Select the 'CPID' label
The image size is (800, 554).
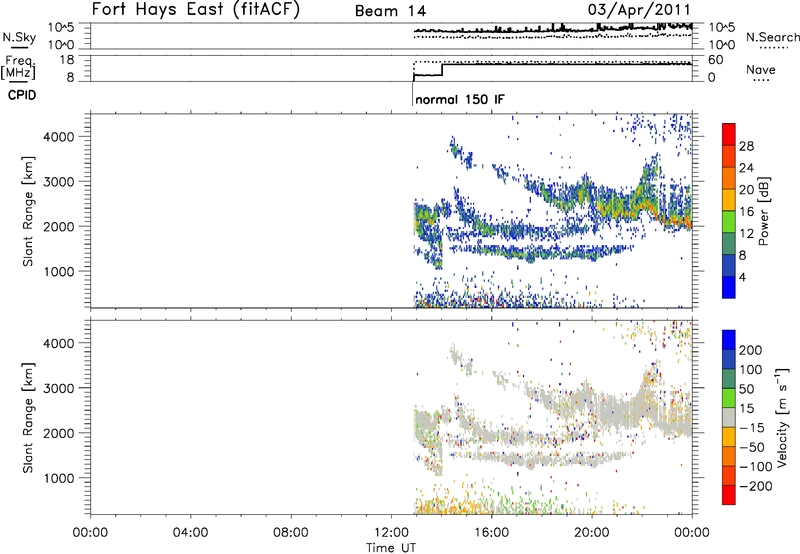coord(22,95)
